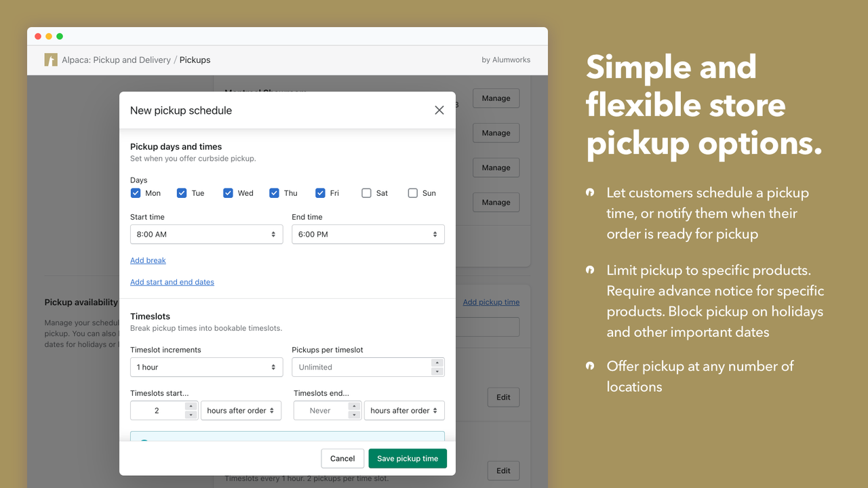
Task: Open the Start time dropdown showing 8:00 AM
Action: click(206, 234)
